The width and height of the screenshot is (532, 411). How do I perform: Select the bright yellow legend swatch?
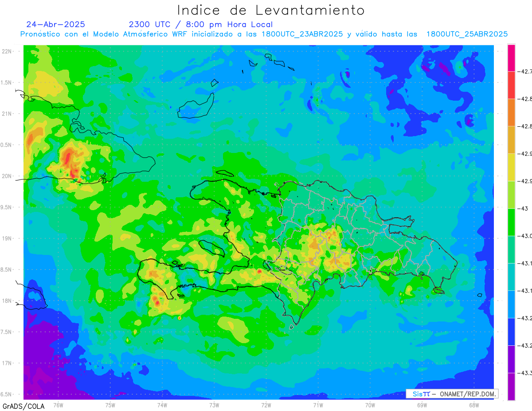point(511,167)
